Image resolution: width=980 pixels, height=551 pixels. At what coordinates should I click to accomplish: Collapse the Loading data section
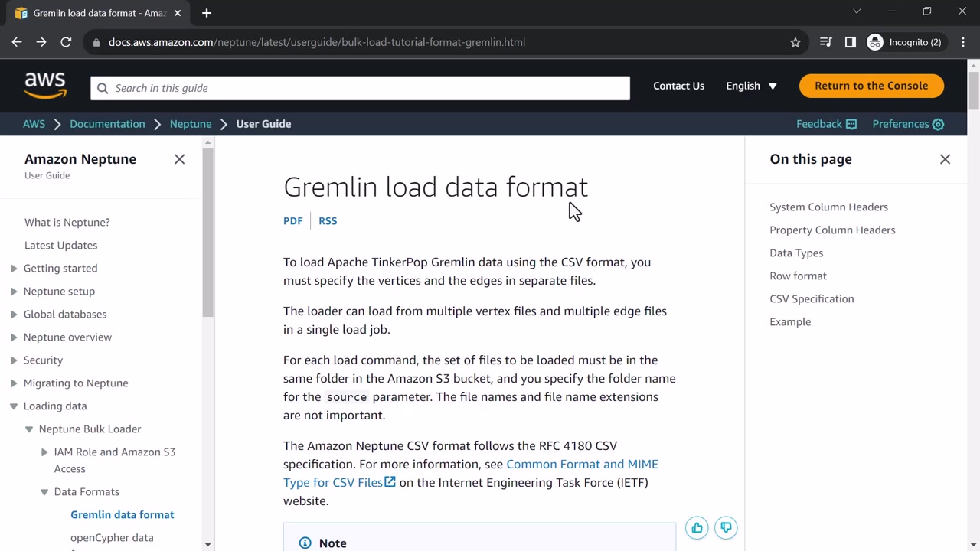pyautogui.click(x=14, y=406)
